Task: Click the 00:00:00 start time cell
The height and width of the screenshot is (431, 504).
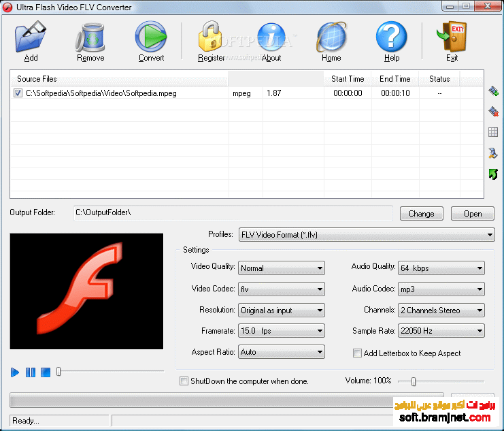Action: (x=348, y=93)
